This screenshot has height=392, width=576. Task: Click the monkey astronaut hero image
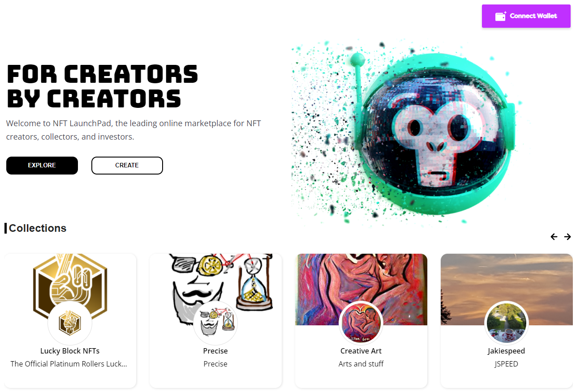click(410, 132)
